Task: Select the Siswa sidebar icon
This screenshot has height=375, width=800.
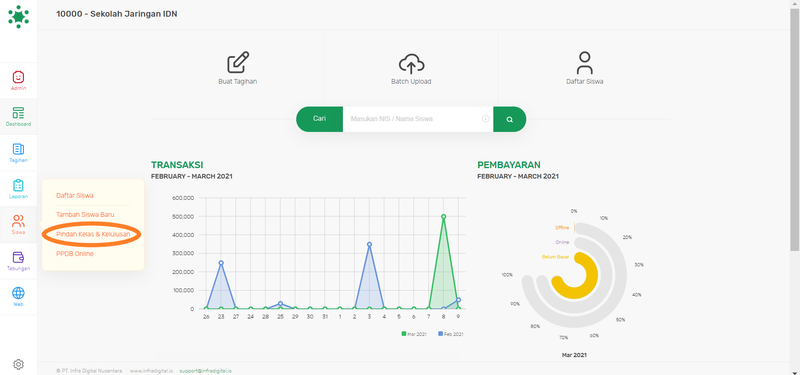Action: (18, 224)
